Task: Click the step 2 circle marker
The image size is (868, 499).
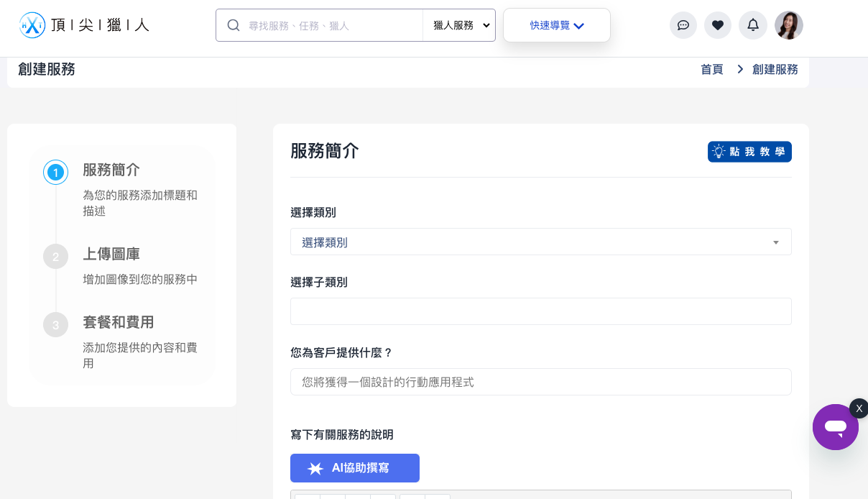Action: click(55, 257)
